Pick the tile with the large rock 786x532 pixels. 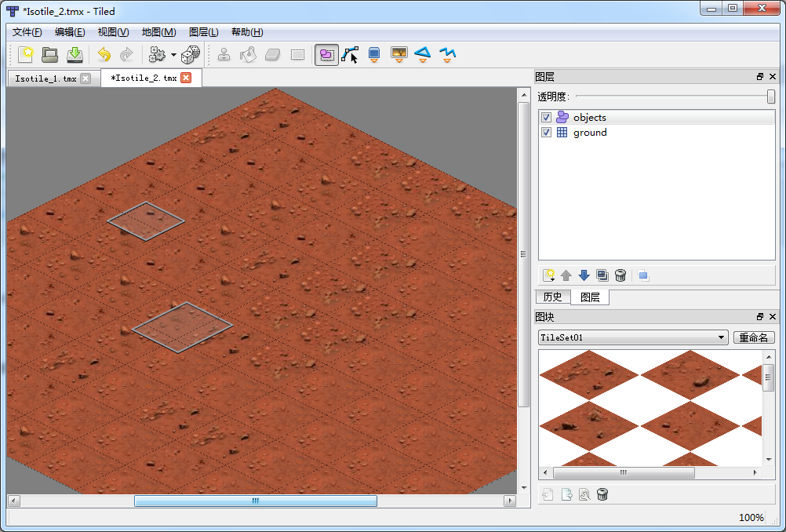(690, 374)
